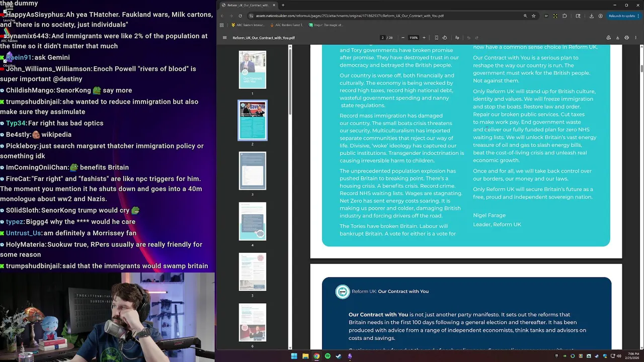Open the bookmarks apps grid icon

pos(221,25)
